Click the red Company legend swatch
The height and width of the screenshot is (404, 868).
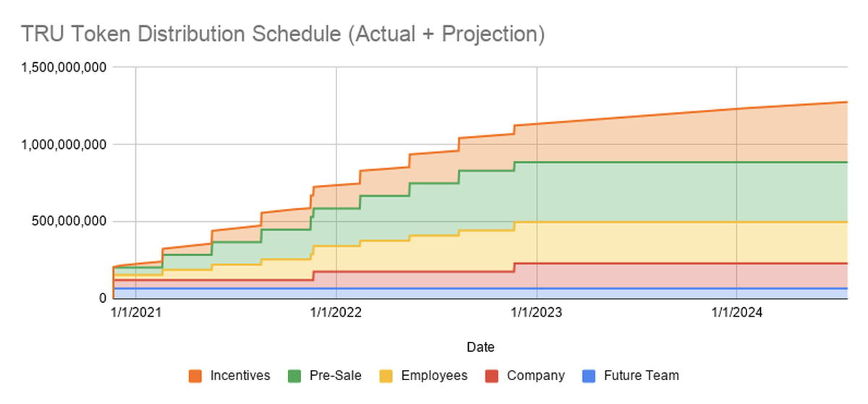492,376
